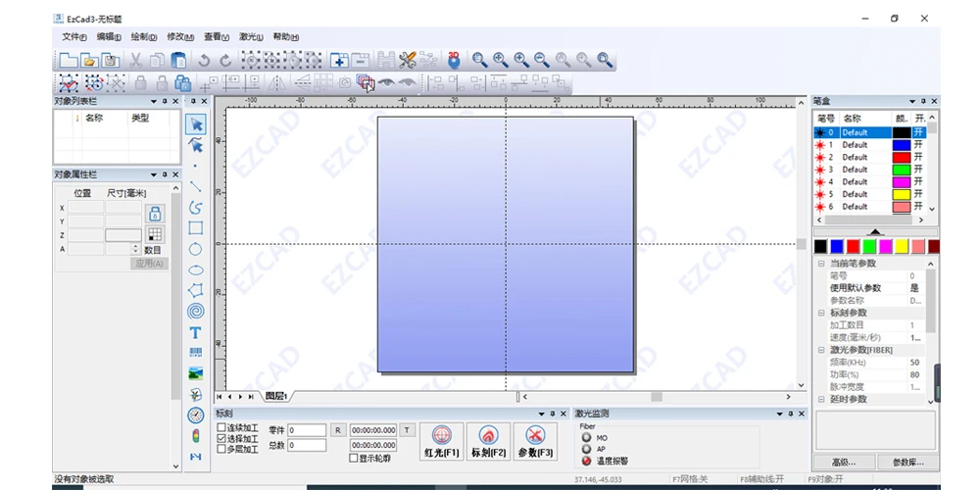This screenshot has width=980, height=490.
Task: Open 笔盒 panel dropdown arrow
Action: pyautogui.click(x=911, y=101)
